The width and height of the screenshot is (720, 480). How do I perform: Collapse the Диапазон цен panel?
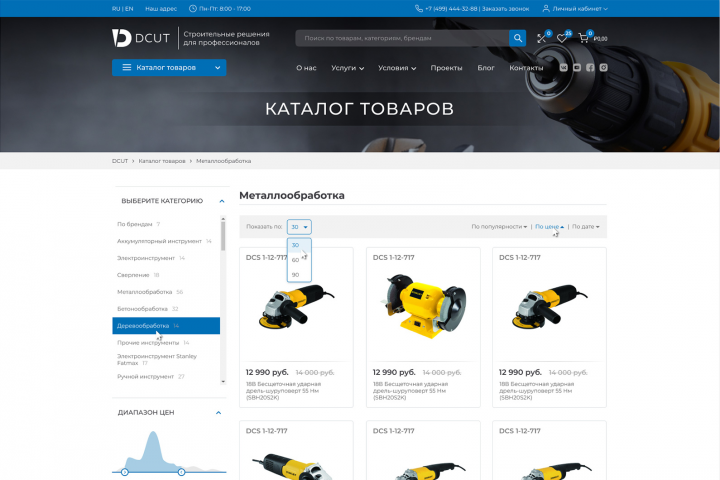click(219, 412)
